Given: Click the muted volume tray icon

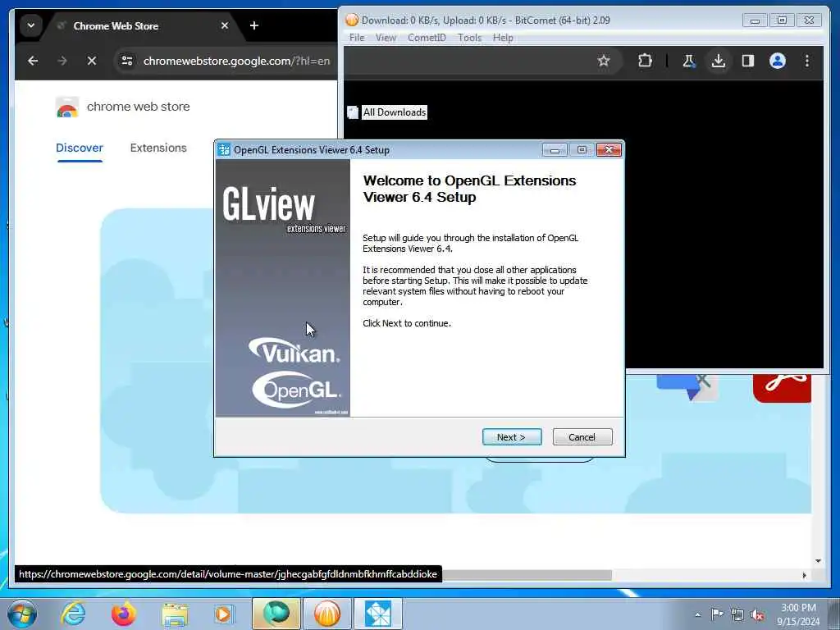Looking at the screenshot, I should 757,614.
